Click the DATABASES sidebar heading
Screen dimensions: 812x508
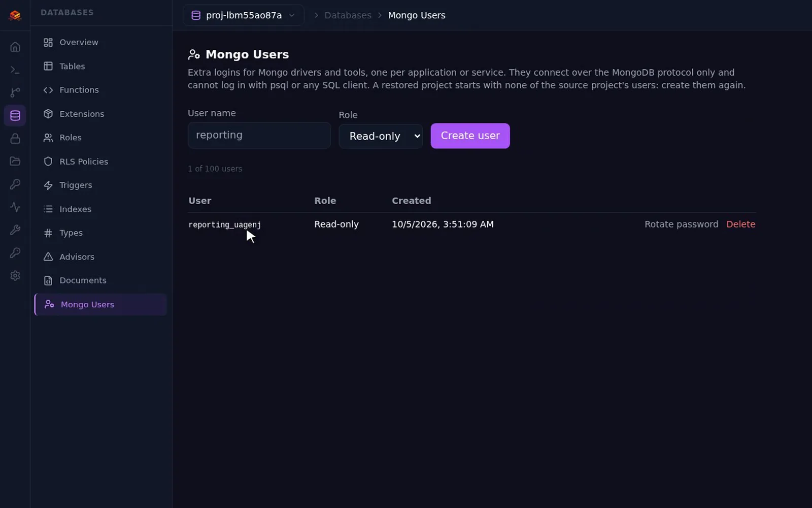(67, 13)
